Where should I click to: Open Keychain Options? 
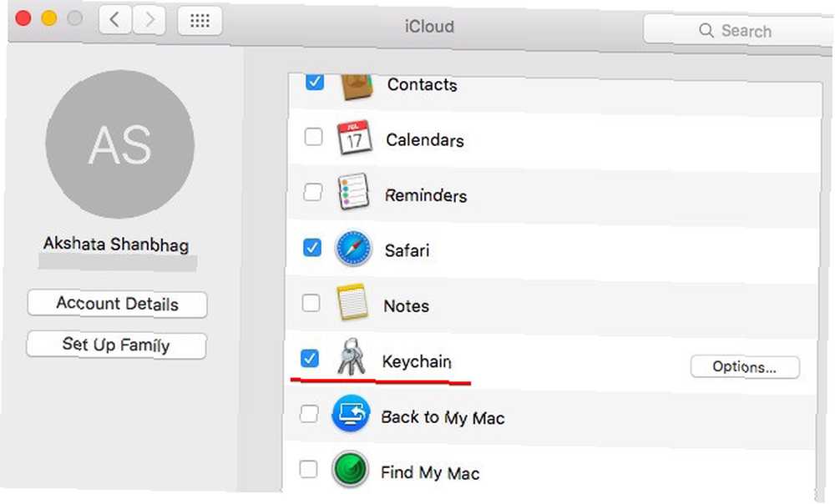pos(745,366)
